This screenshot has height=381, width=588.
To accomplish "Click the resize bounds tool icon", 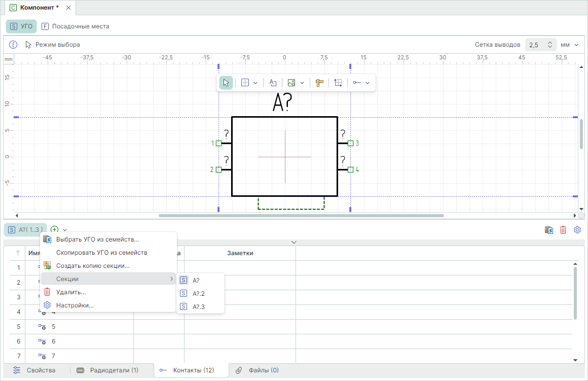I will click(338, 83).
